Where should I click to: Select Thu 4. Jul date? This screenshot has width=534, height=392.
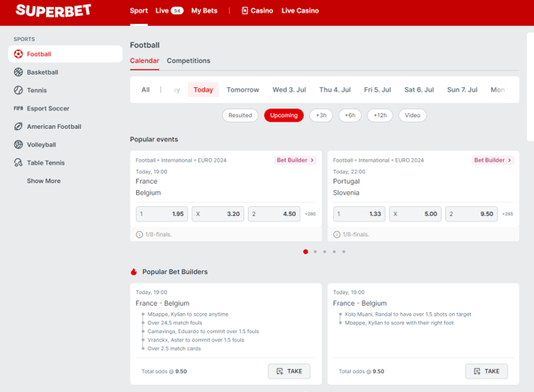[335, 90]
